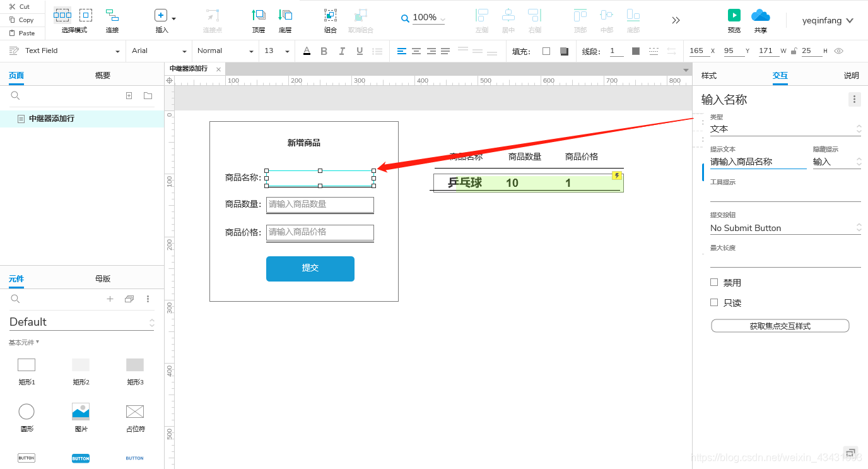The width and height of the screenshot is (868, 469).
Task: Open the shadow swatch next to fill
Action: pyautogui.click(x=564, y=51)
